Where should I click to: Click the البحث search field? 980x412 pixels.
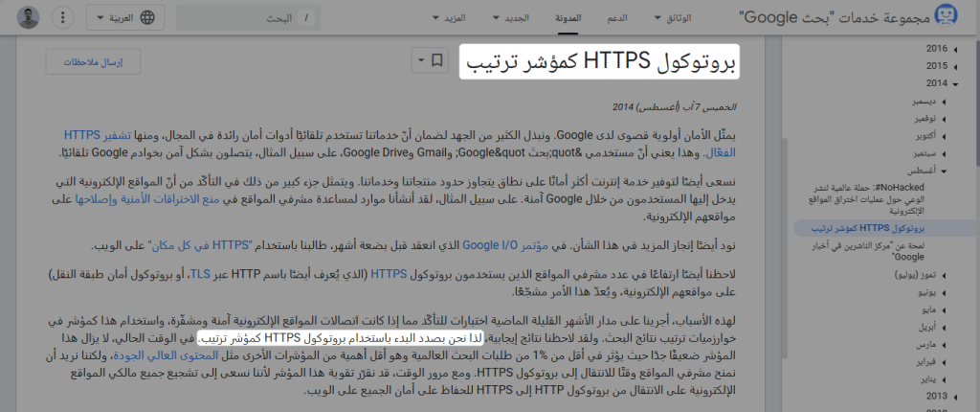point(249,18)
